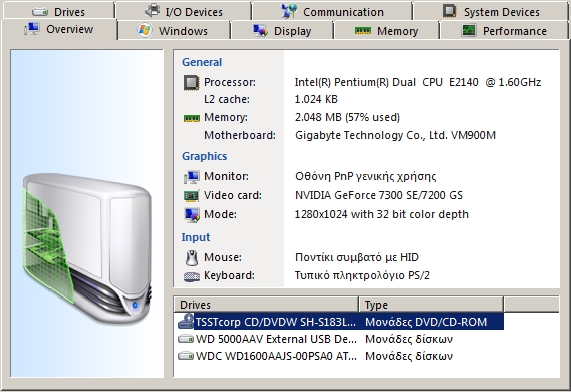Click the memory value 2.048 MB (57% used)
Screen dimensions: 571x392
click(x=347, y=117)
